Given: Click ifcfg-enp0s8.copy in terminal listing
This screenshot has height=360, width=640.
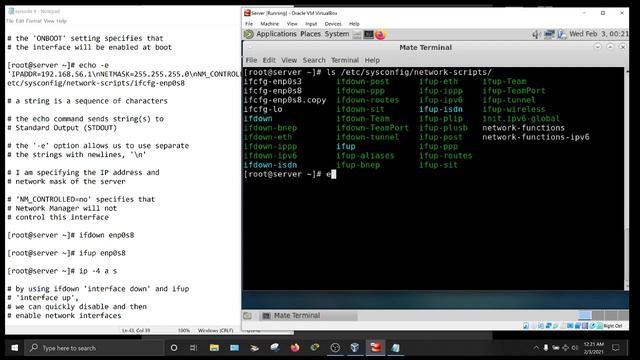Looking at the screenshot, I should 285,100.
